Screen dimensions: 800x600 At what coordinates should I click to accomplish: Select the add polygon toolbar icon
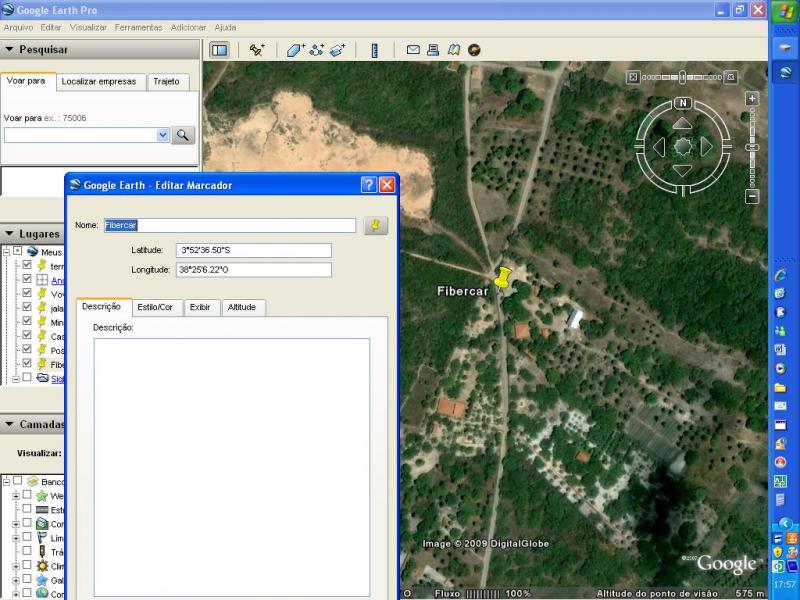(295, 50)
